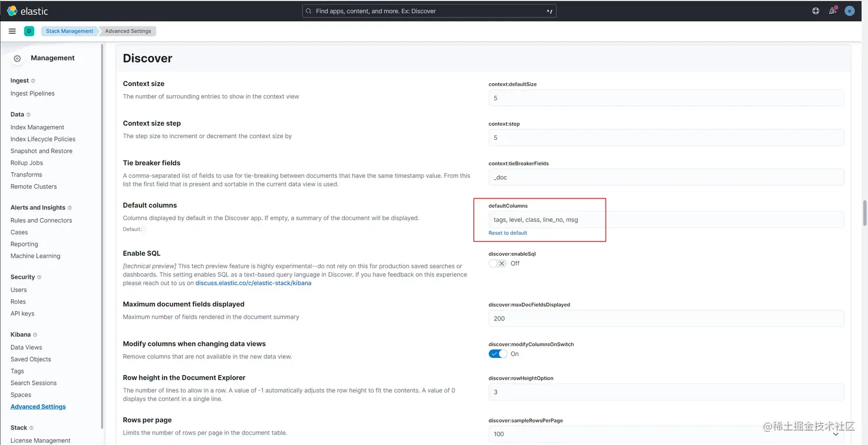The height and width of the screenshot is (445, 868).
Task: Edit the discover:rowHeightOption field
Action: pyautogui.click(x=666, y=392)
